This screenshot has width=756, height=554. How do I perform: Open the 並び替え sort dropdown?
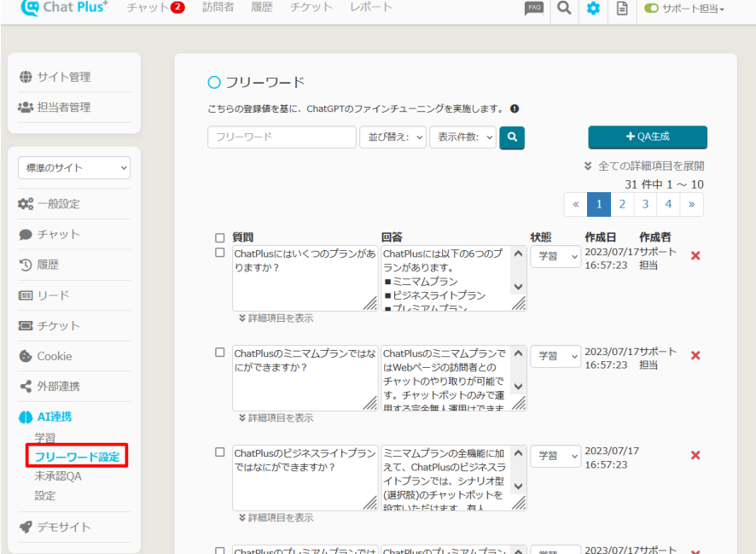(x=393, y=137)
